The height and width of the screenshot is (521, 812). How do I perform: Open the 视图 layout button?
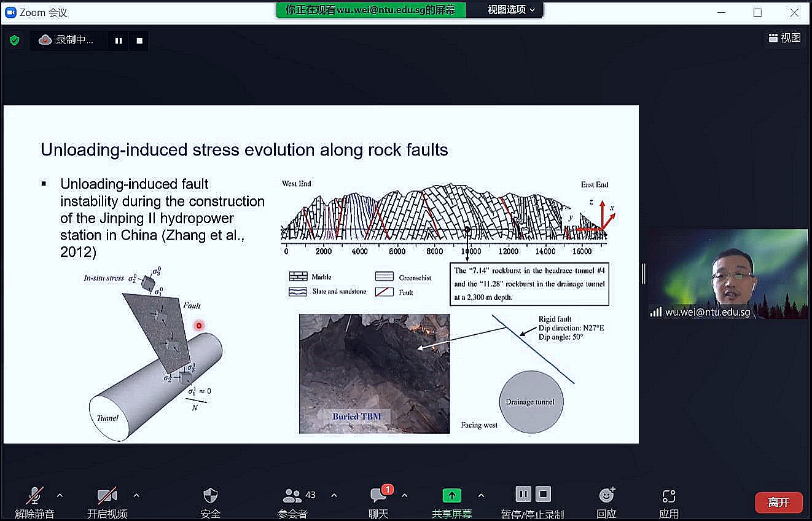(x=784, y=38)
